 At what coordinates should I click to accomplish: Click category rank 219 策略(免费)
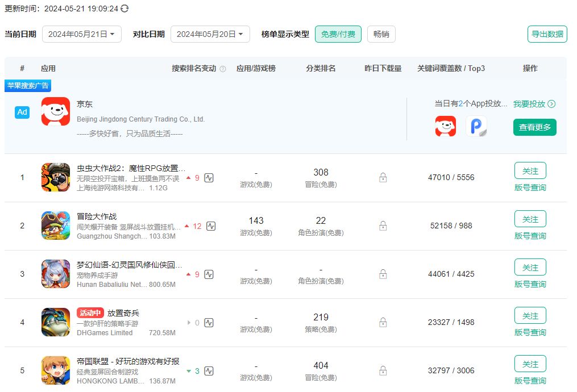click(321, 323)
